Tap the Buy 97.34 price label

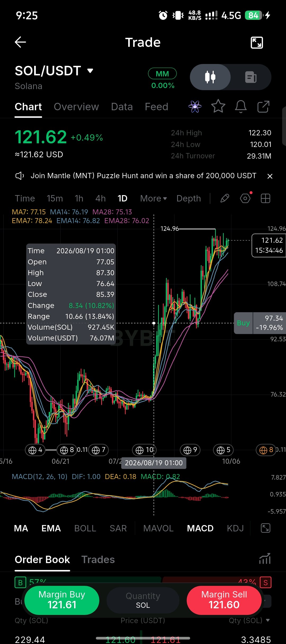(x=260, y=323)
